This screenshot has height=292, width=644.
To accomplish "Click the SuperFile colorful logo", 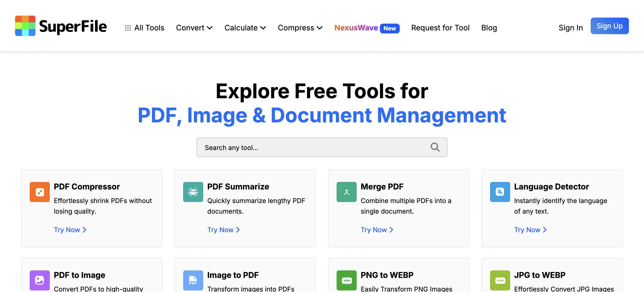I will point(25,26).
